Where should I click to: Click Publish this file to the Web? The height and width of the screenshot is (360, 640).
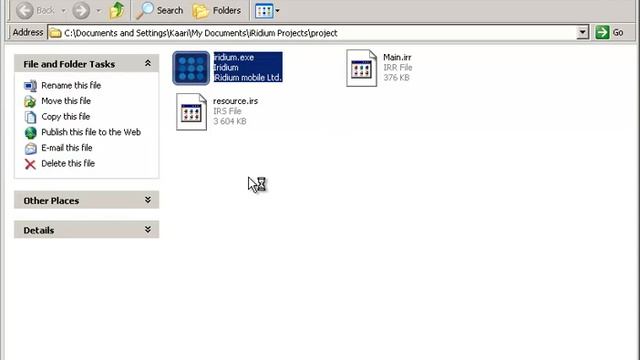[91, 132]
